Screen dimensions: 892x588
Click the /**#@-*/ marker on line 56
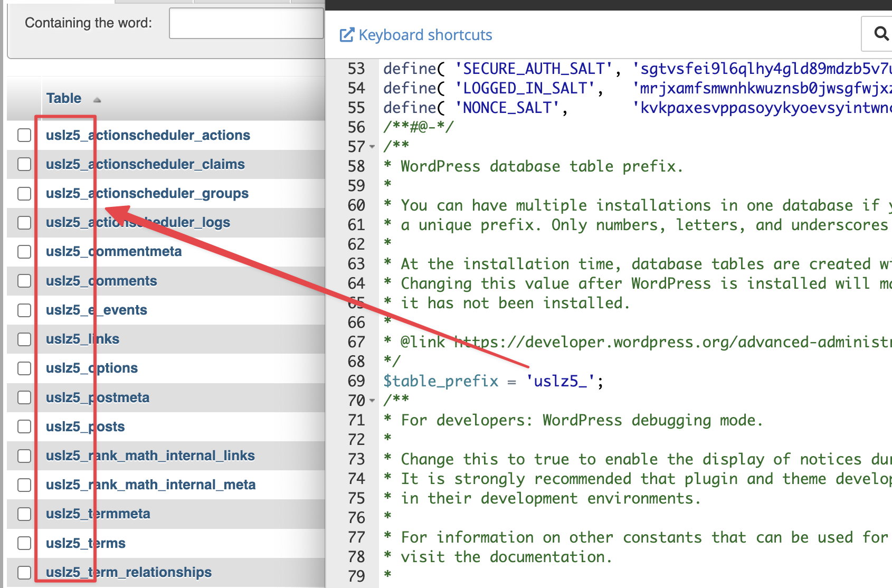tap(419, 127)
